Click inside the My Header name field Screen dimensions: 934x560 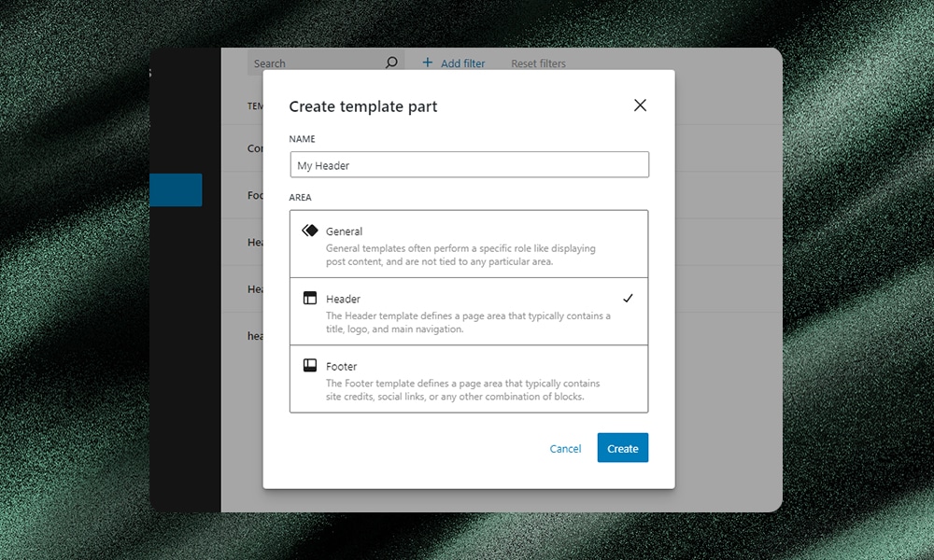coord(469,164)
